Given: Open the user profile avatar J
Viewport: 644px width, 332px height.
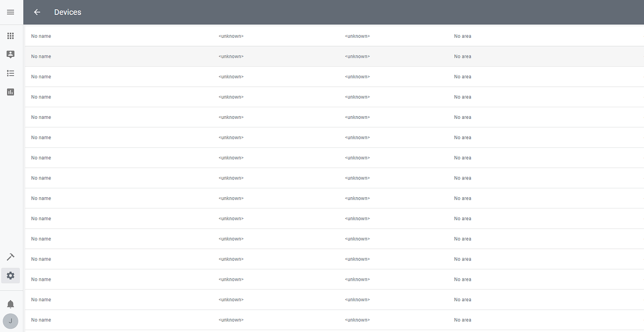Looking at the screenshot, I should click(10, 321).
